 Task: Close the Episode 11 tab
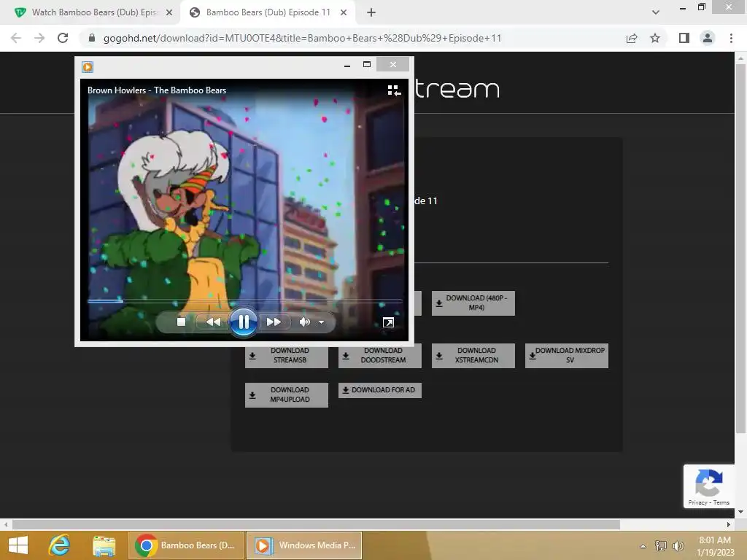tap(344, 12)
